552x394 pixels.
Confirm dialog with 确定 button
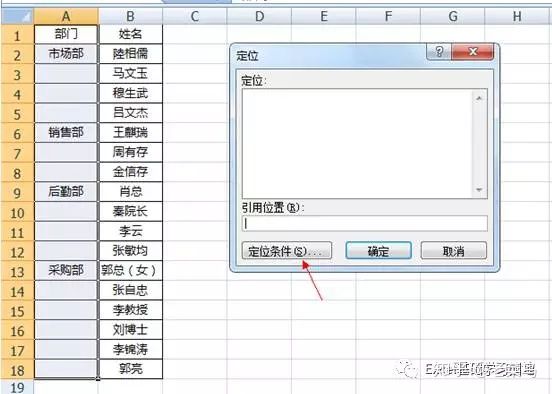(x=378, y=251)
